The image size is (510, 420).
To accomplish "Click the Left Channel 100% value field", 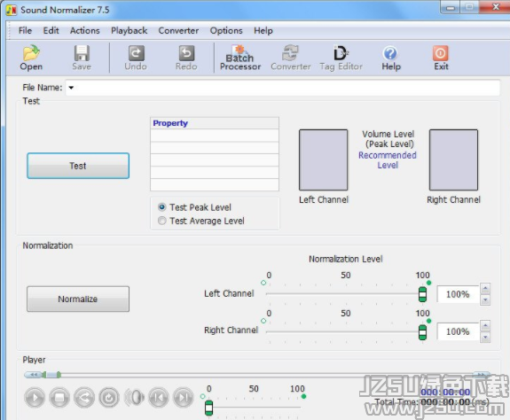I will 458,294.
